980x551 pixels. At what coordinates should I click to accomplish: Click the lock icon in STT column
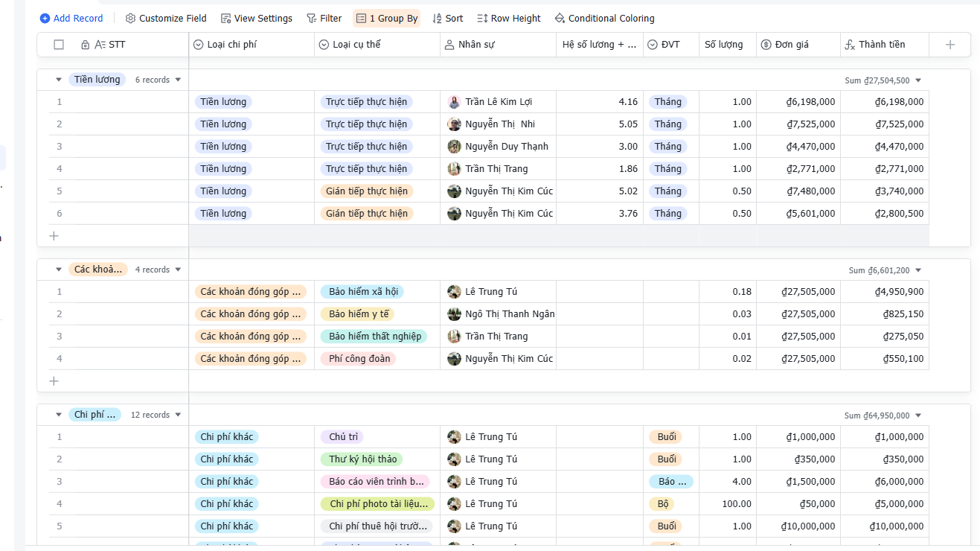(x=85, y=45)
